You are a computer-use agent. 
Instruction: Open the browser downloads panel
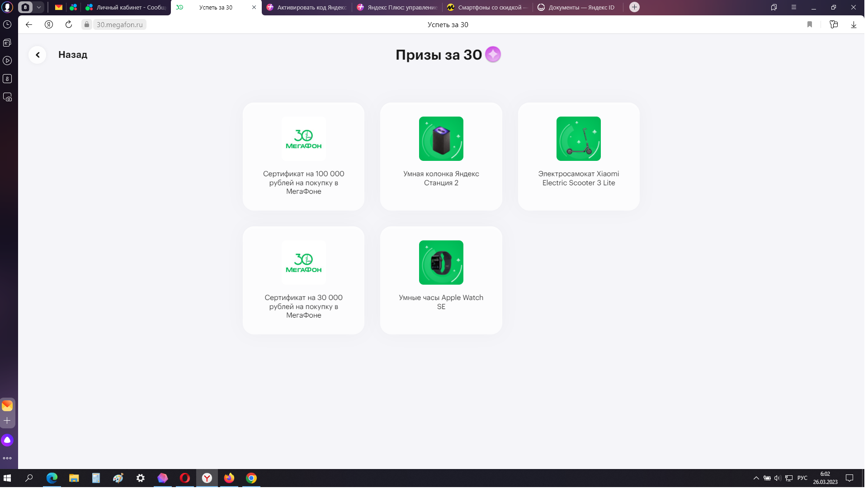(x=854, y=25)
